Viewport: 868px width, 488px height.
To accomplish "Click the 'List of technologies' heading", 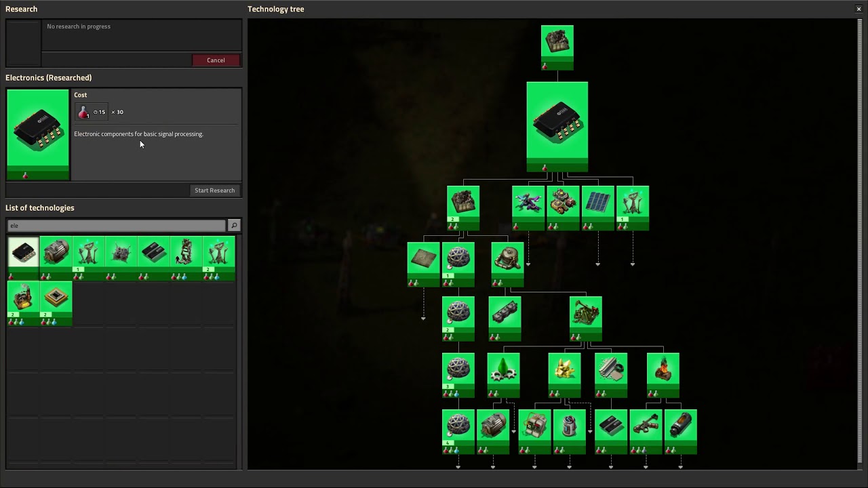I will (x=40, y=208).
